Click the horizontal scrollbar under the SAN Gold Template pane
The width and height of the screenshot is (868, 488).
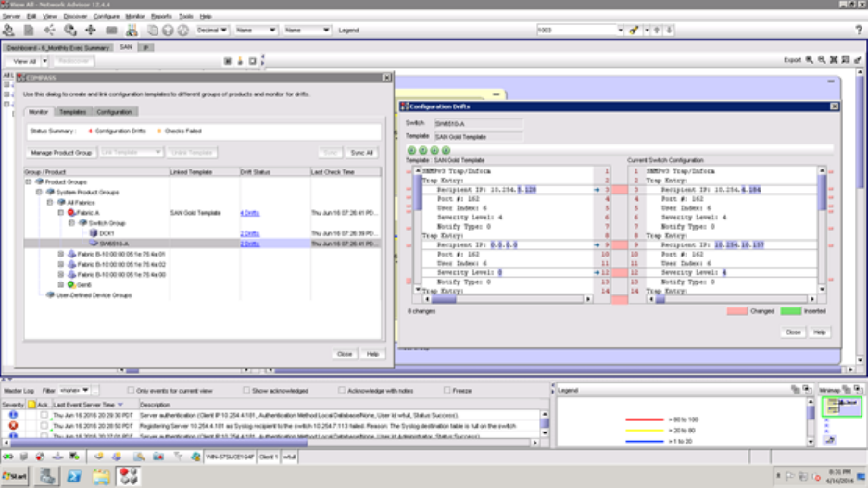pyautogui.click(x=505, y=300)
